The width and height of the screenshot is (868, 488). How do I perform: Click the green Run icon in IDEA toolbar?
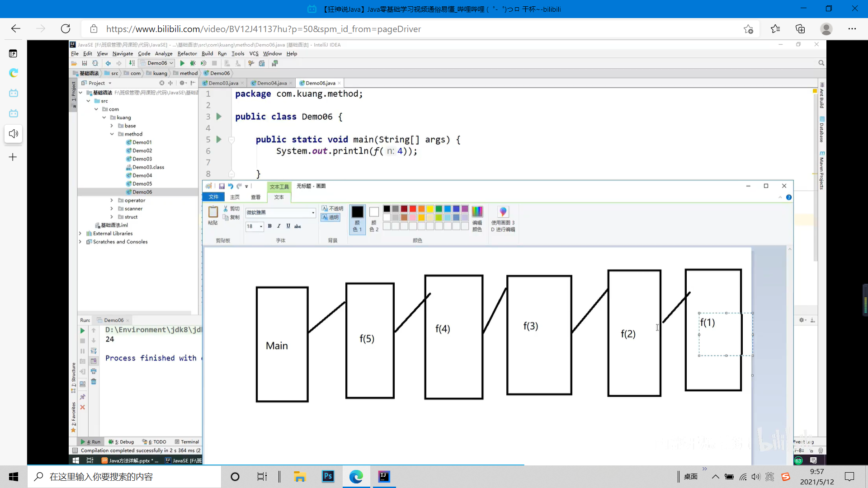click(182, 63)
